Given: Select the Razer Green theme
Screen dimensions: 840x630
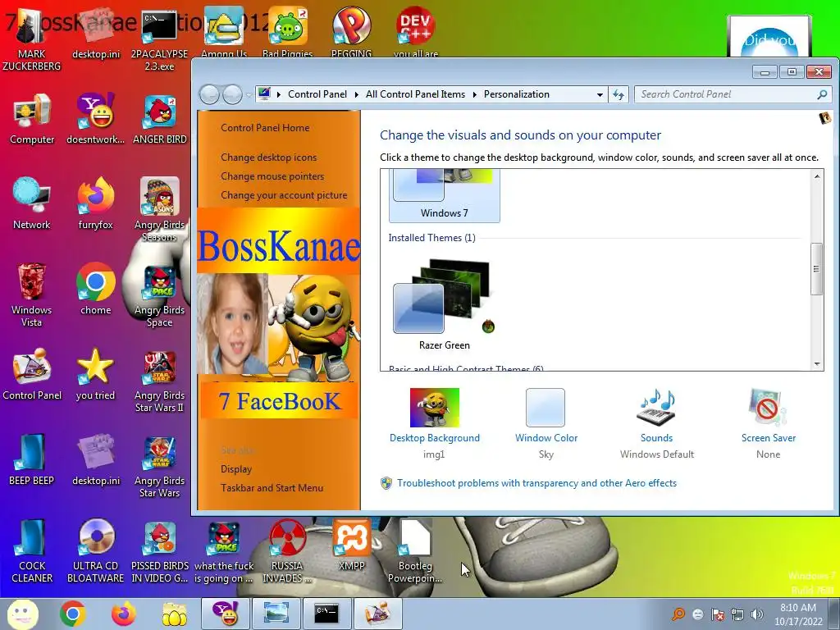Looking at the screenshot, I should coord(444,304).
